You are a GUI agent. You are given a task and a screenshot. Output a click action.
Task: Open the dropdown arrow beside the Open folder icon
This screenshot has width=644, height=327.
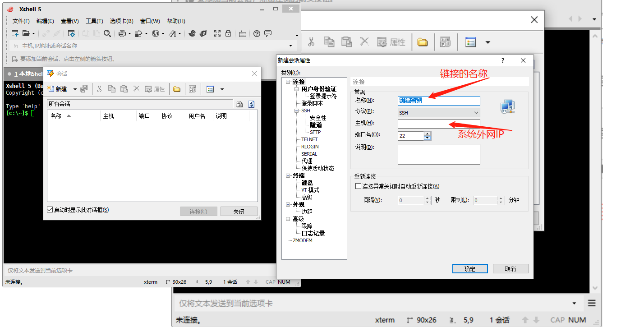(x=33, y=33)
